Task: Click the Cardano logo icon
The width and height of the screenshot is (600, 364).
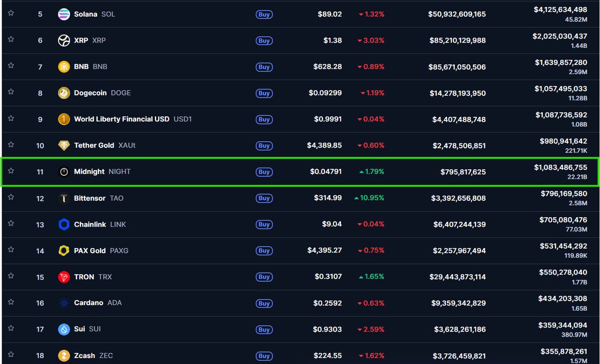Action: pos(64,303)
